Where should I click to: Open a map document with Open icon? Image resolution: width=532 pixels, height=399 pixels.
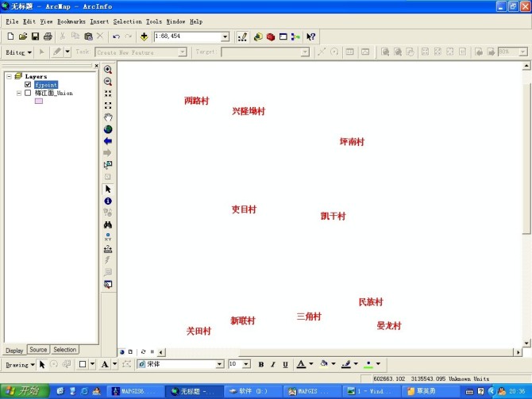pos(23,36)
